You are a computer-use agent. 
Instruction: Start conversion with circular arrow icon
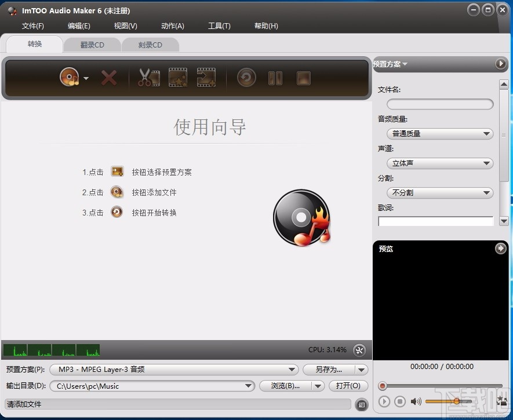[246, 76]
